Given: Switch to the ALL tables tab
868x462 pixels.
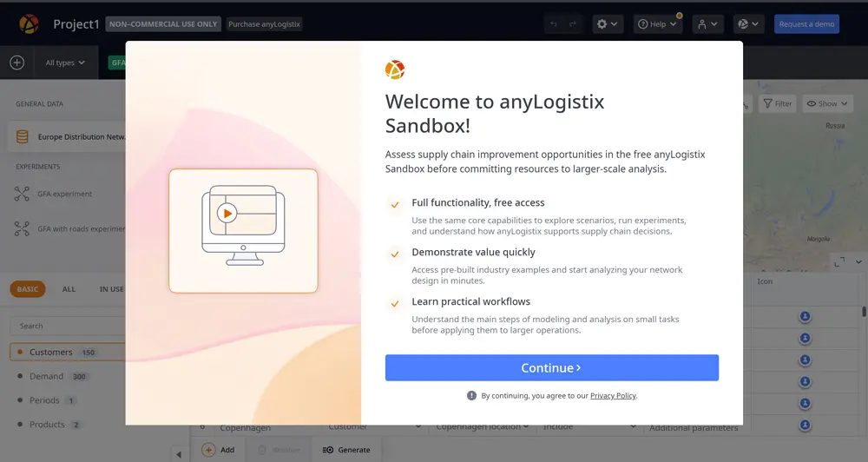Looking at the screenshot, I should point(69,289).
